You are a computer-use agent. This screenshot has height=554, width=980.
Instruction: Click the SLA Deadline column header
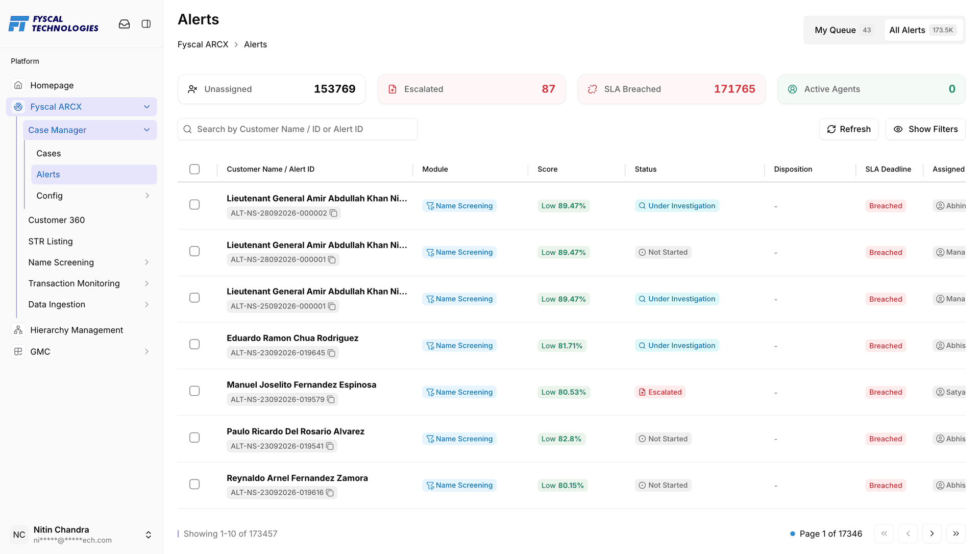[x=888, y=169]
